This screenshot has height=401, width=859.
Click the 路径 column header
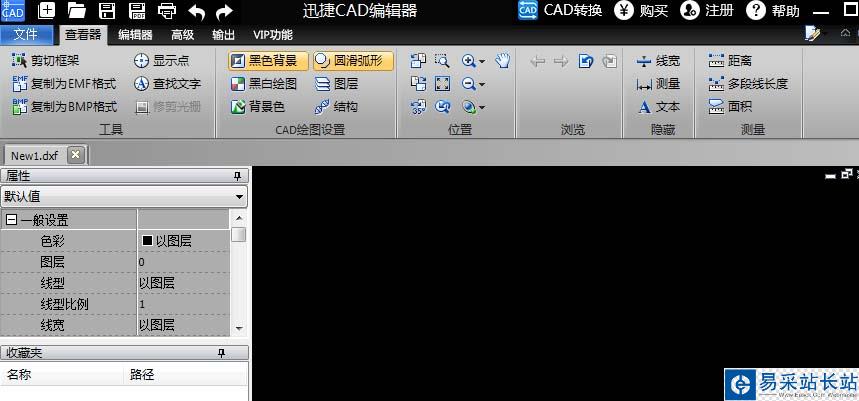pyautogui.click(x=185, y=375)
